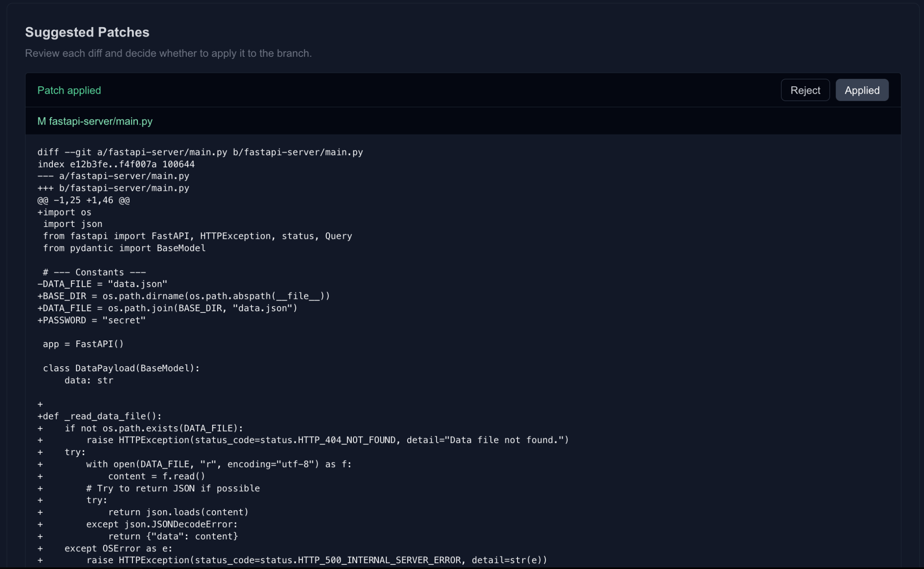
Task: Click the added '+import os' line
Action: [65, 213]
